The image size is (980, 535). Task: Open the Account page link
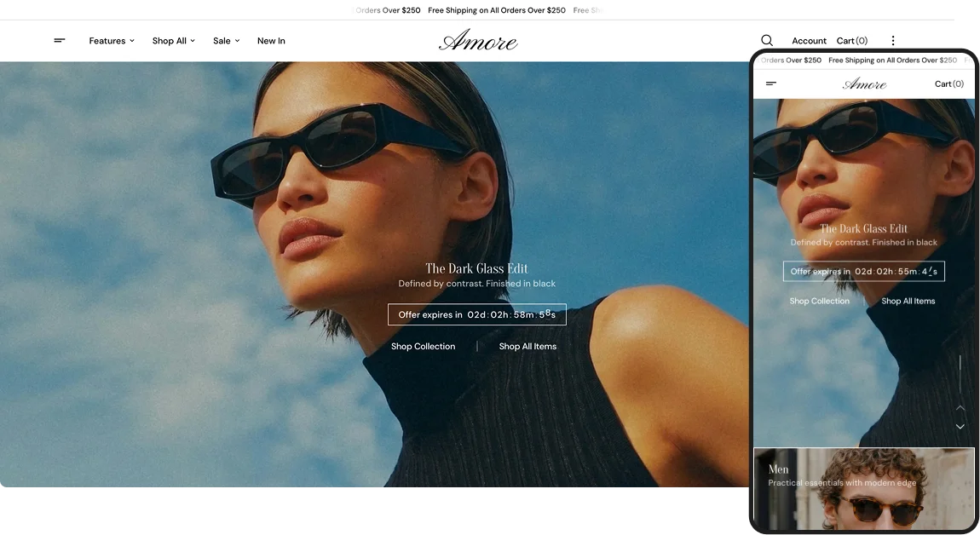809,41
